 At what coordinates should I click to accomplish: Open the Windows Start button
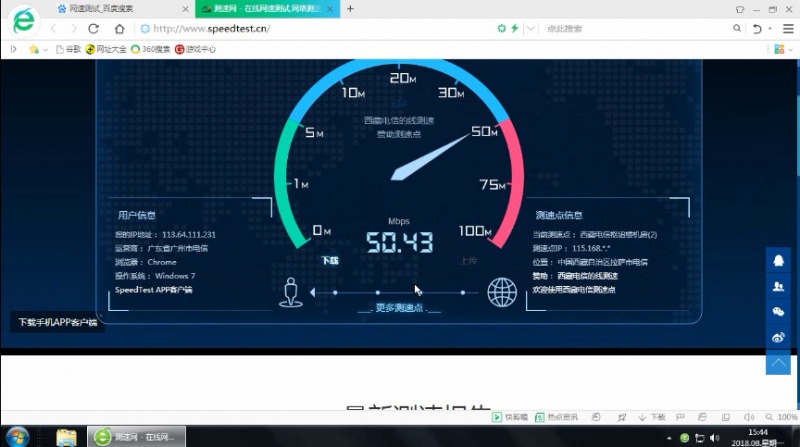tap(17, 437)
